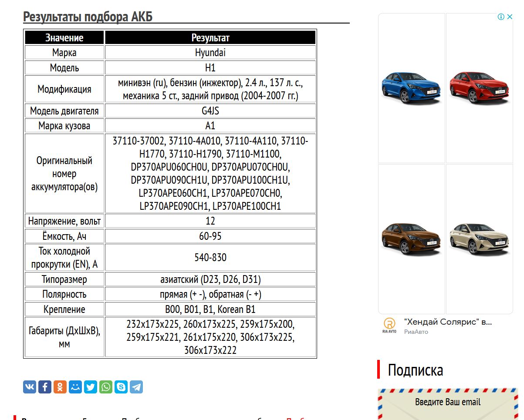Share page via WhatsApp
The width and height of the screenshot is (524, 420).
pos(106,387)
